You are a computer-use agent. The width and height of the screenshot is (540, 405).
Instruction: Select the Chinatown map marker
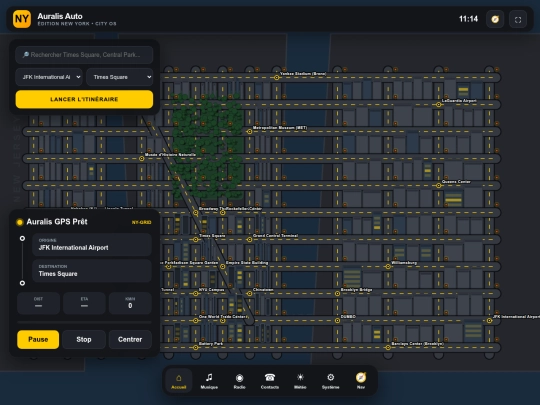click(x=249, y=293)
